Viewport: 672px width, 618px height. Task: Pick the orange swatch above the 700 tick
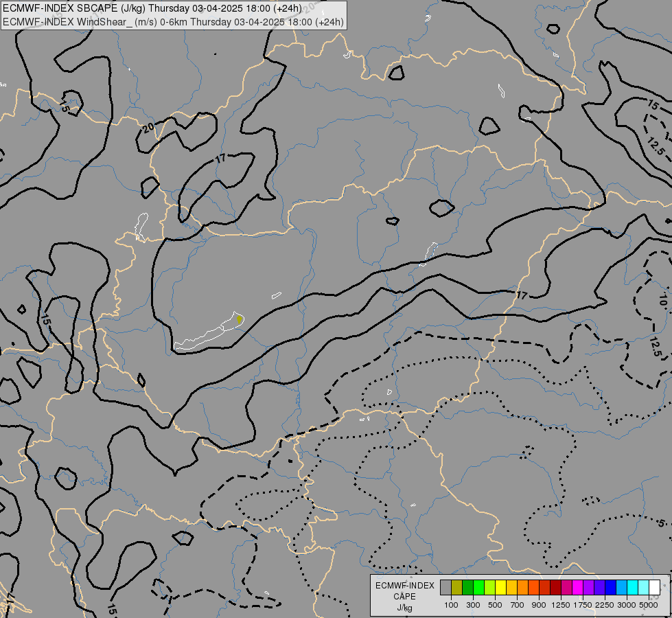pyautogui.click(x=522, y=588)
